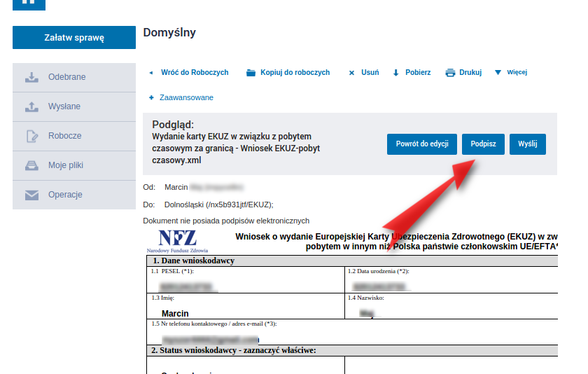Click the triangle arrow next to Więcej
Image resolution: width=588 pixels, height=374 pixels.
coord(498,72)
